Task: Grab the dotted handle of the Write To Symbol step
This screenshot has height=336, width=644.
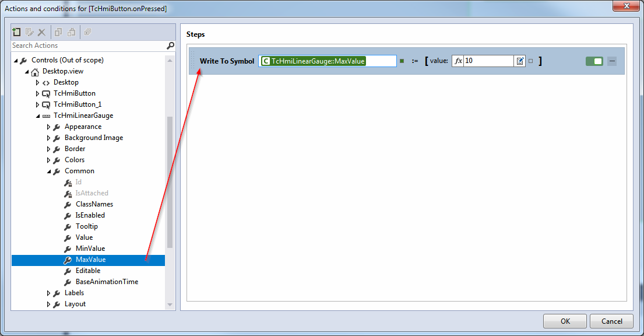Action: tap(193, 61)
